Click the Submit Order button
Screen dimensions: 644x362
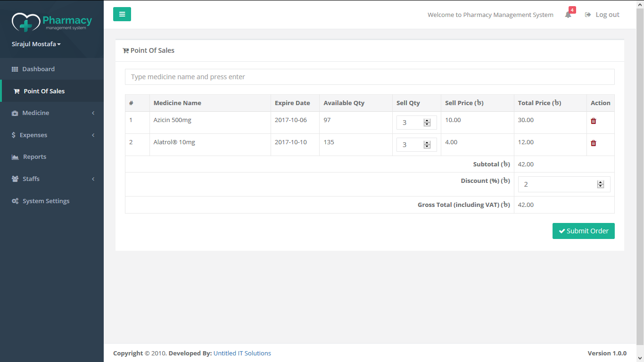coord(584,231)
